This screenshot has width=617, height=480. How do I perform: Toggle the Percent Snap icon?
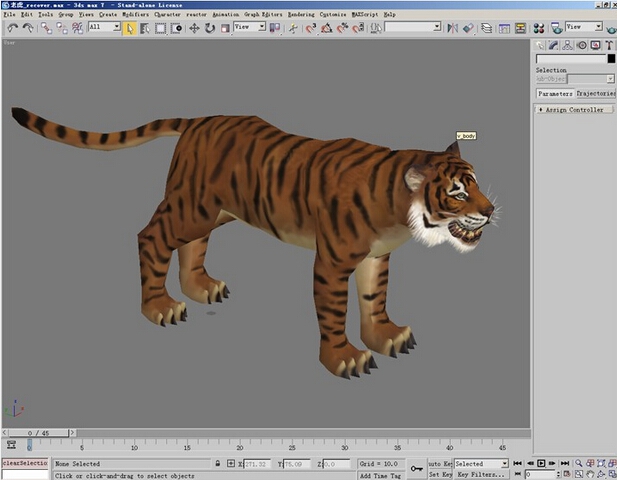tap(342, 28)
